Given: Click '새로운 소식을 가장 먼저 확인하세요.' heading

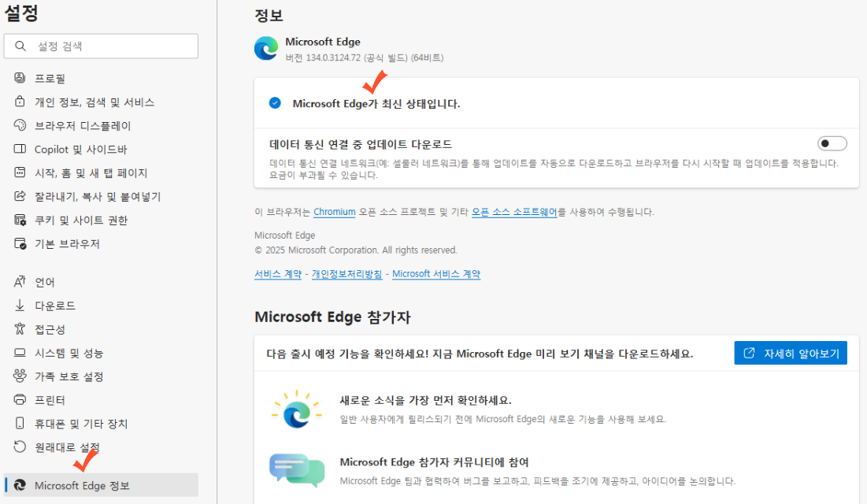Looking at the screenshot, I should click(426, 400).
